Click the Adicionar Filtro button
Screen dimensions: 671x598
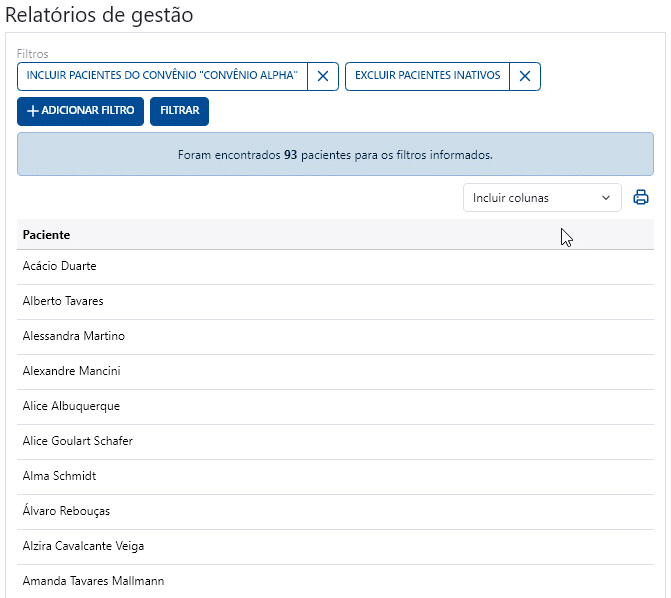tap(80, 111)
